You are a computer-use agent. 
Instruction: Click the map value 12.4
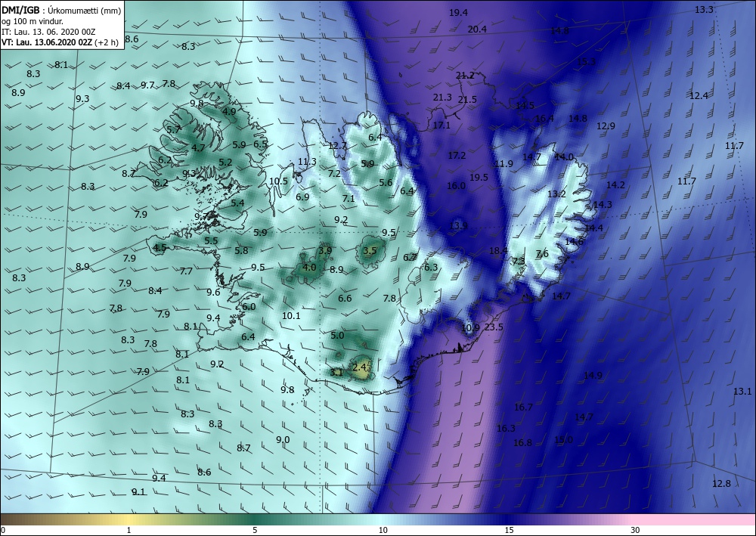point(698,96)
